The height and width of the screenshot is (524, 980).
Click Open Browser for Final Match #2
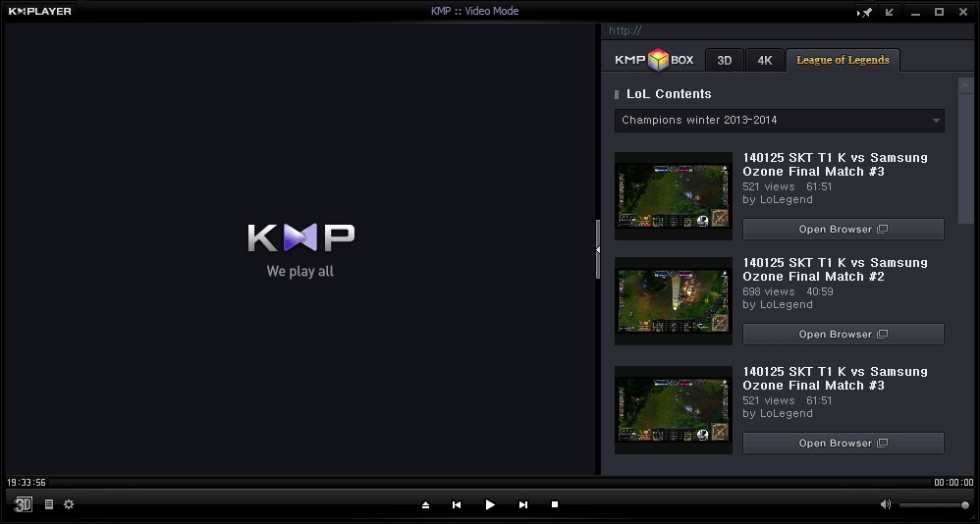(844, 335)
